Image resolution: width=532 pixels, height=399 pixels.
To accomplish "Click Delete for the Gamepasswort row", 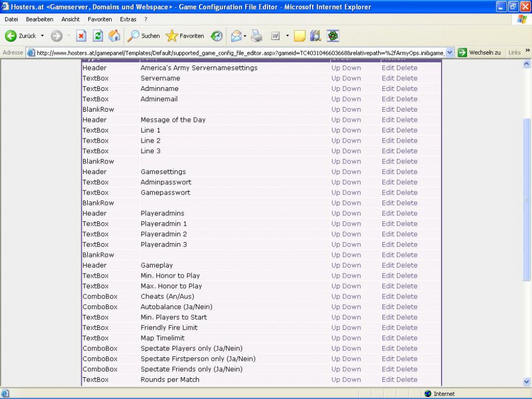I will 406,193.
